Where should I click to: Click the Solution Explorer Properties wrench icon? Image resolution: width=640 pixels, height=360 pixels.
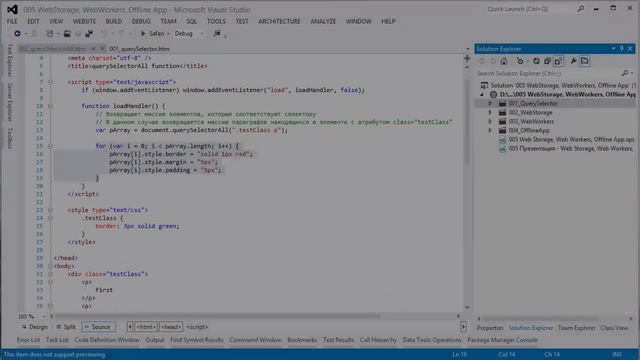point(573,61)
